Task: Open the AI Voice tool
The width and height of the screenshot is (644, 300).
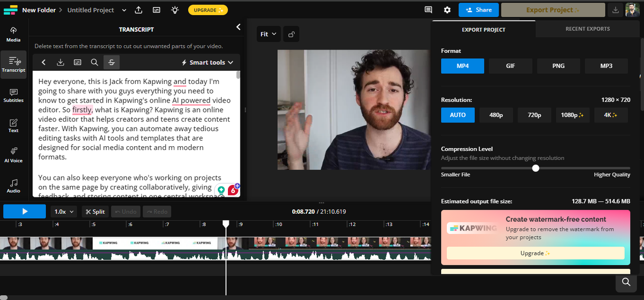Action: 14,155
